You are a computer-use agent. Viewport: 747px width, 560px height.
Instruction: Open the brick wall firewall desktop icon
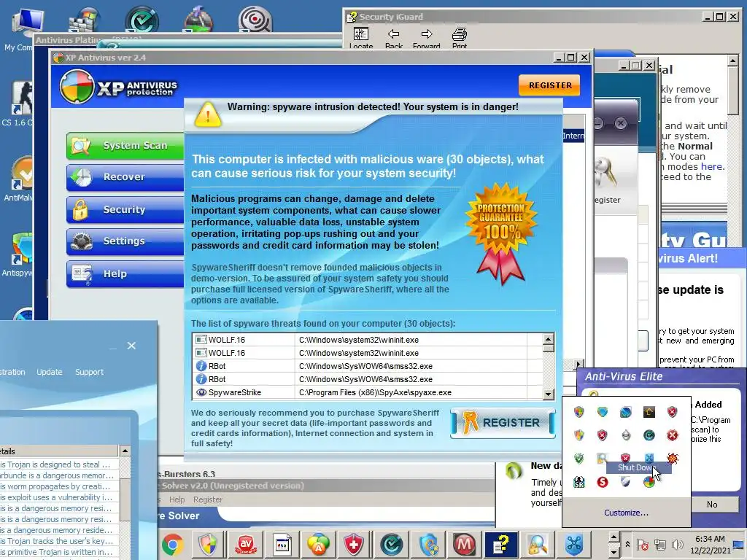[x=83, y=21]
